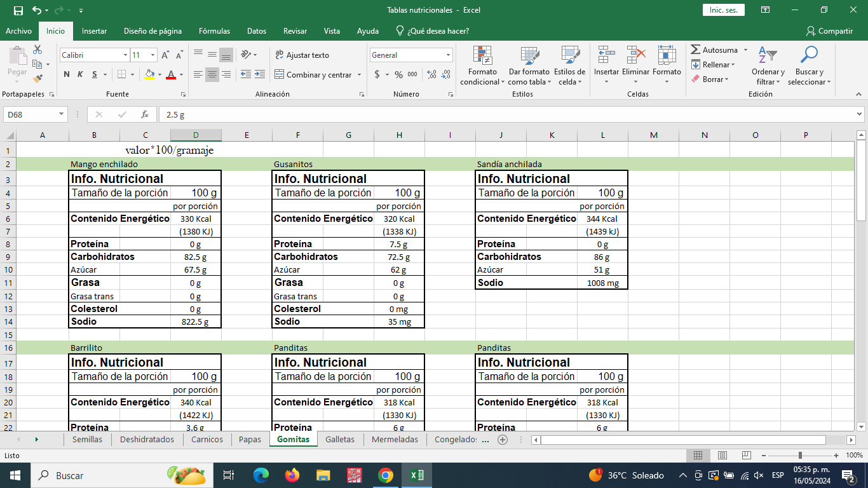Viewport: 868px width, 488px height.
Task: Click the thousands separator 000 icon
Action: point(412,74)
